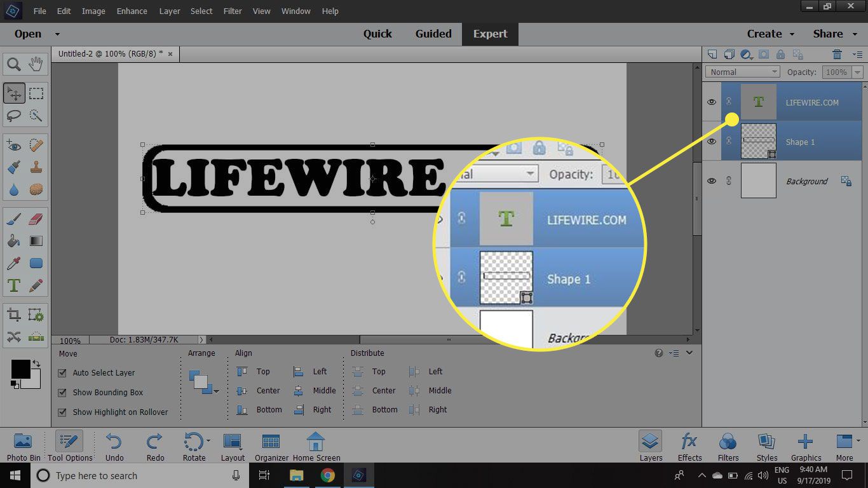Select the Quick Selection tool
This screenshot has height=488, width=868.
coord(36,116)
